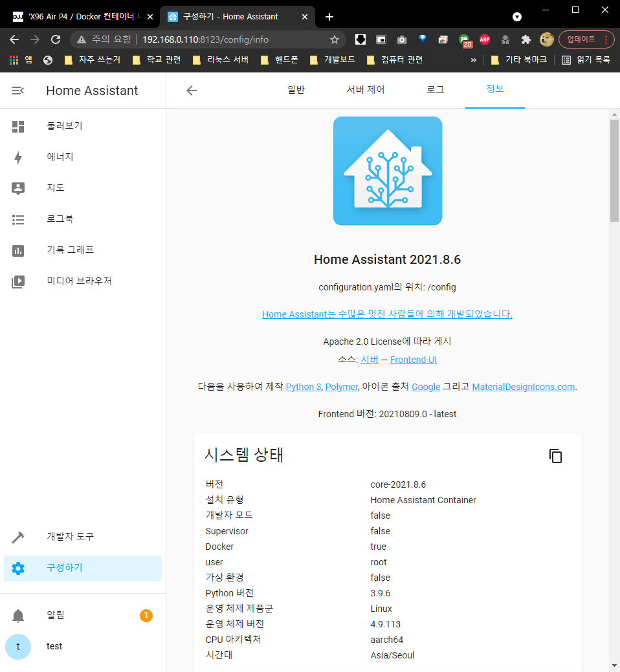The image size is (620, 672).
Task: Reload the page in the browser
Action: point(56,40)
